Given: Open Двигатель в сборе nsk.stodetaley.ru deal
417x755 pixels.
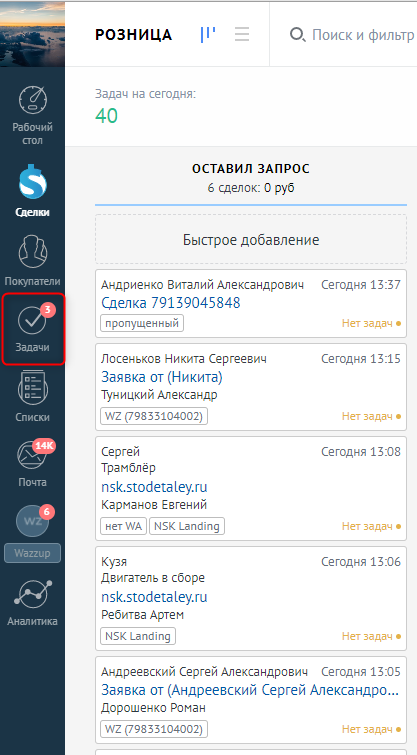Looking at the screenshot, I should (154, 597).
